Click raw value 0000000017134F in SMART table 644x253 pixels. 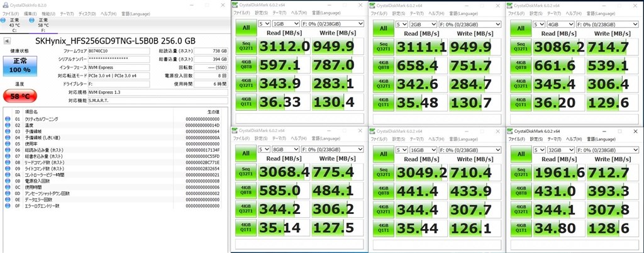pyautogui.click(x=203, y=150)
